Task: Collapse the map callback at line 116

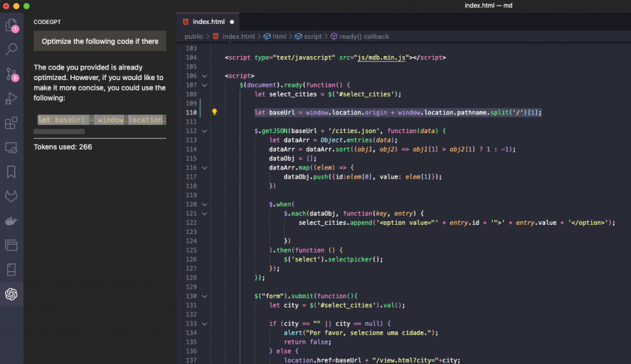Action: (205, 168)
